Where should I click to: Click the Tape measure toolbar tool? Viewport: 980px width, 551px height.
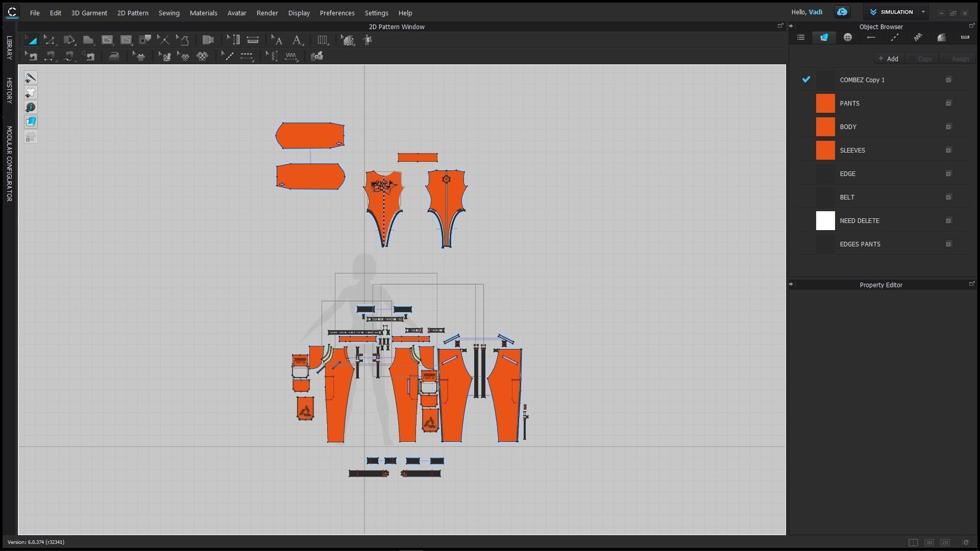click(x=253, y=40)
